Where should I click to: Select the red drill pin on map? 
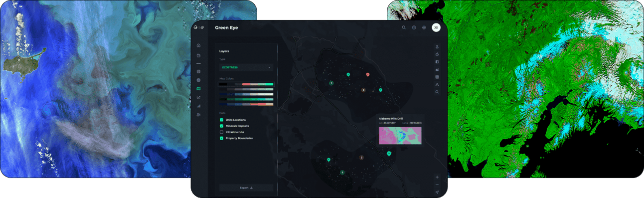tap(367, 74)
